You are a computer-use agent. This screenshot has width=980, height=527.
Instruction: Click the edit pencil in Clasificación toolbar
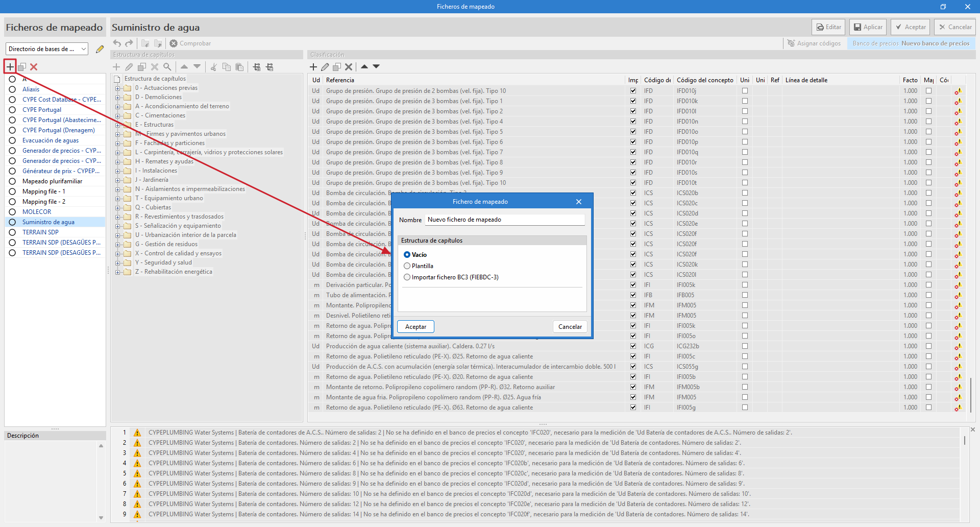click(x=325, y=67)
